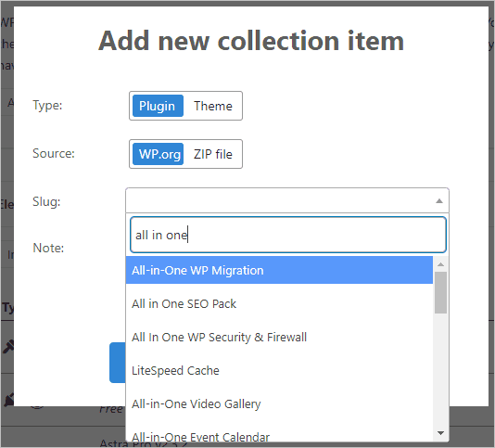This screenshot has height=448, width=495.
Task: Select All-in-One Video Gallery result
Action: tap(279, 404)
